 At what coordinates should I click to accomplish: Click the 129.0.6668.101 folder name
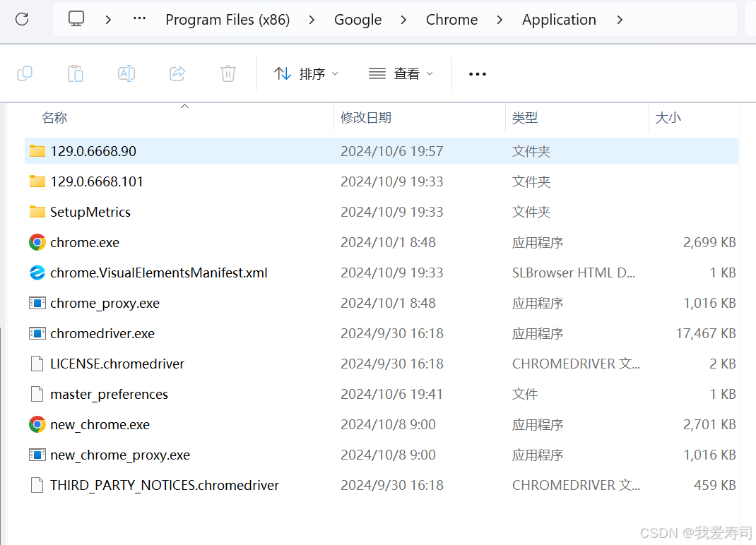point(97,181)
